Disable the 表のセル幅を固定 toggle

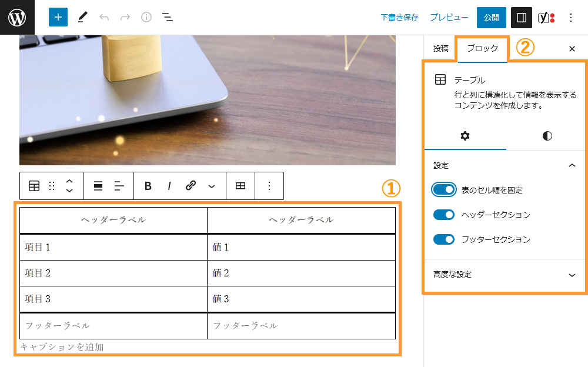point(445,189)
